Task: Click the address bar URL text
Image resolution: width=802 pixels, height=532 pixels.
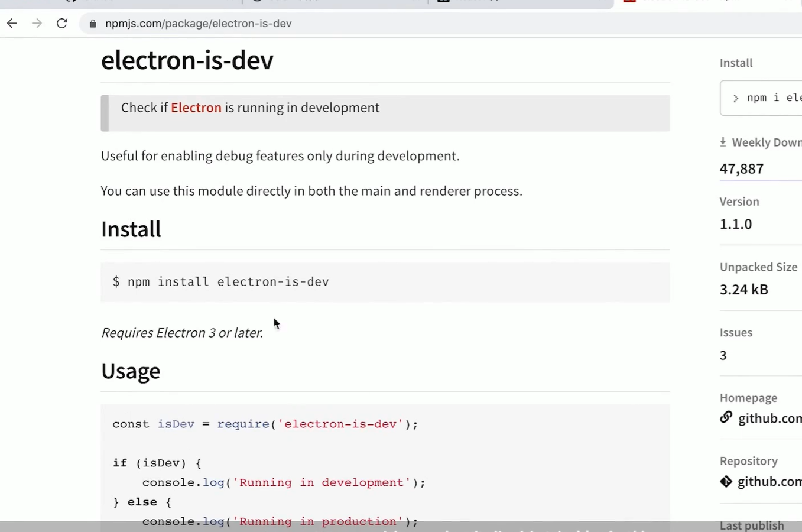Action: point(198,24)
